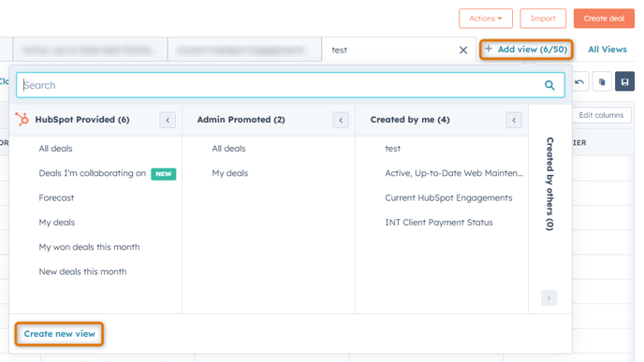Image resolution: width=644 pixels, height=362 pixels.
Task: Click the HubSpot sprocket logo icon
Action: coord(22,120)
